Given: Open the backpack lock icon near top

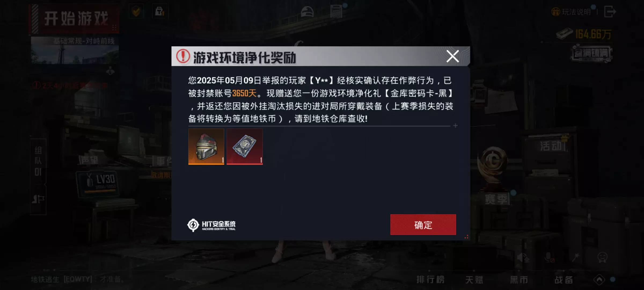Looking at the screenshot, I should coord(159,11).
